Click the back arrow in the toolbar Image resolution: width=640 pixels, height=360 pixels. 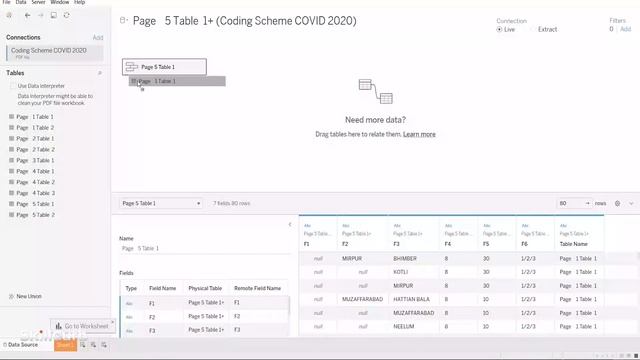point(27,15)
